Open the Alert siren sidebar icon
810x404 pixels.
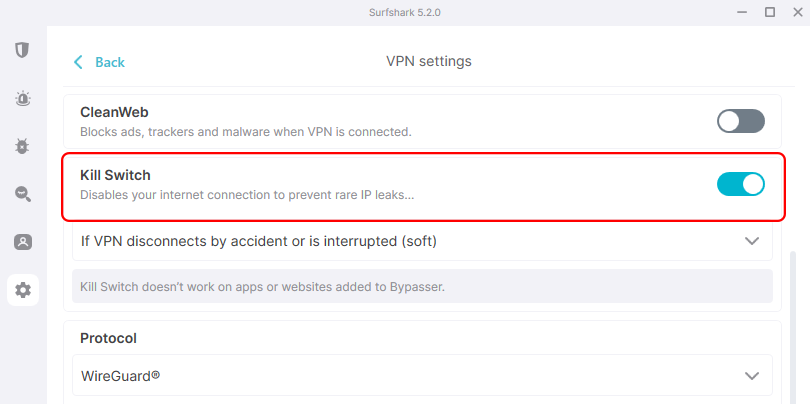(x=22, y=98)
